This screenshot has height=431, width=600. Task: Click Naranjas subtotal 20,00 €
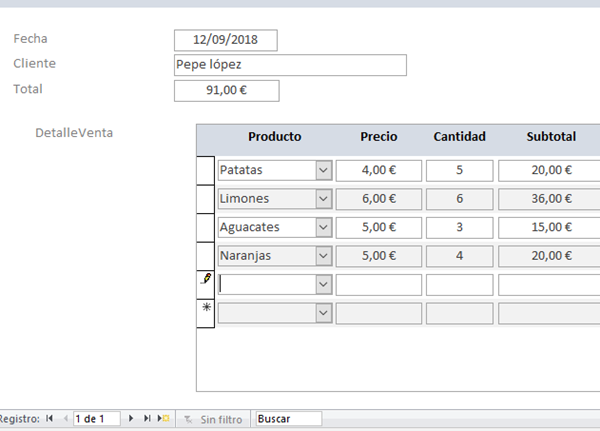tap(550, 256)
